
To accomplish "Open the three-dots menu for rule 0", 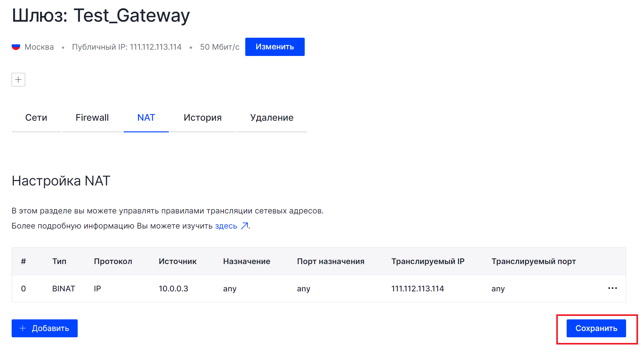I will point(612,288).
